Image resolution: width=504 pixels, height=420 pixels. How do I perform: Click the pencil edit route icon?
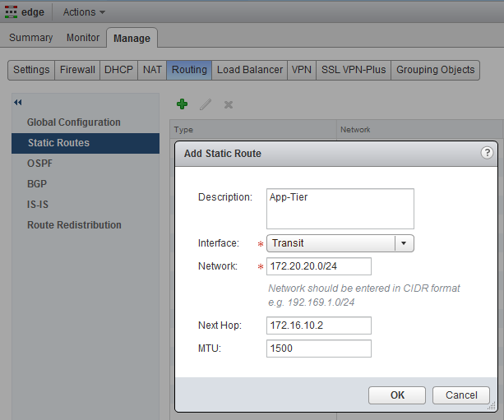click(206, 104)
